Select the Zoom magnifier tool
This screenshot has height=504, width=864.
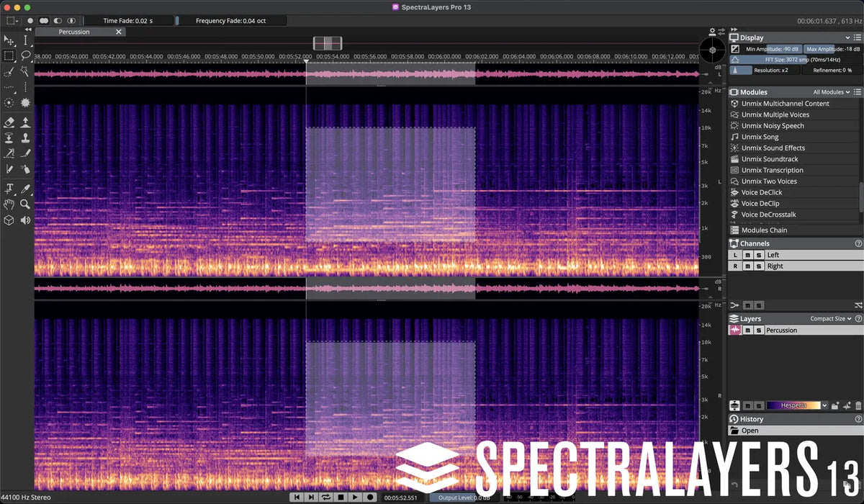pyautogui.click(x=26, y=204)
